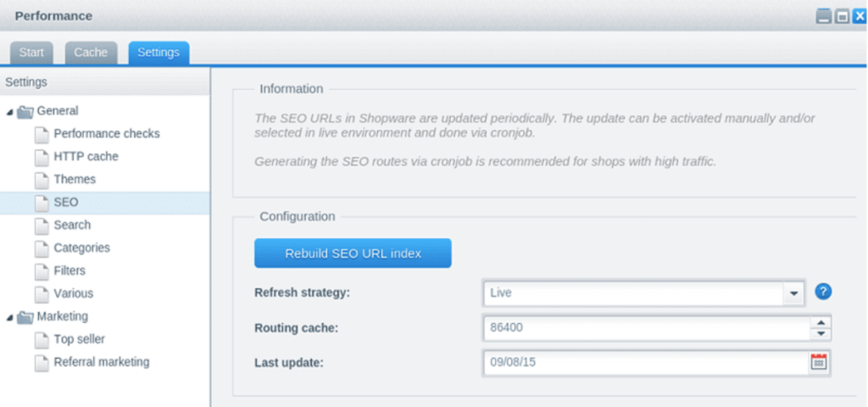This screenshot has height=407, width=868.
Task: Select the SEO tree item
Action: pyautogui.click(x=104, y=203)
